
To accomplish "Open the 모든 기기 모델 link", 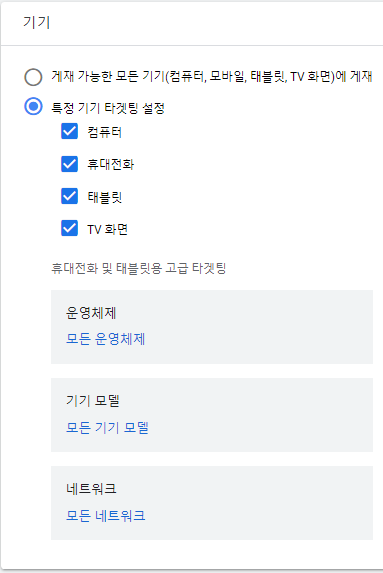I will [107, 427].
